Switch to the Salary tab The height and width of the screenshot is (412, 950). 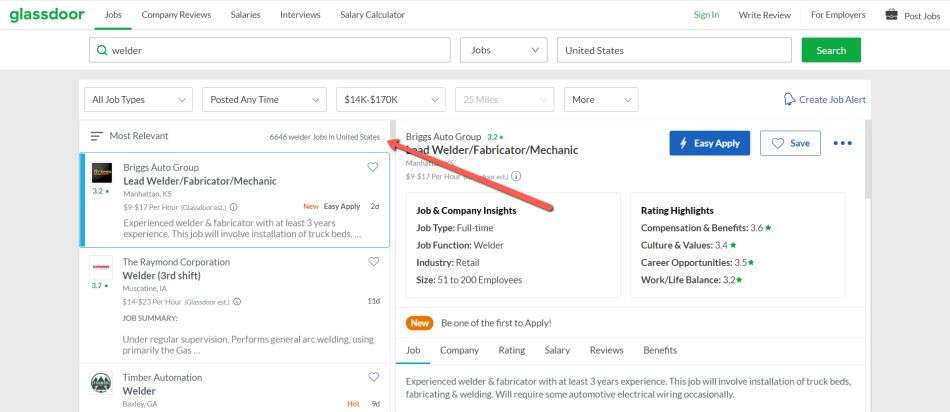(557, 350)
